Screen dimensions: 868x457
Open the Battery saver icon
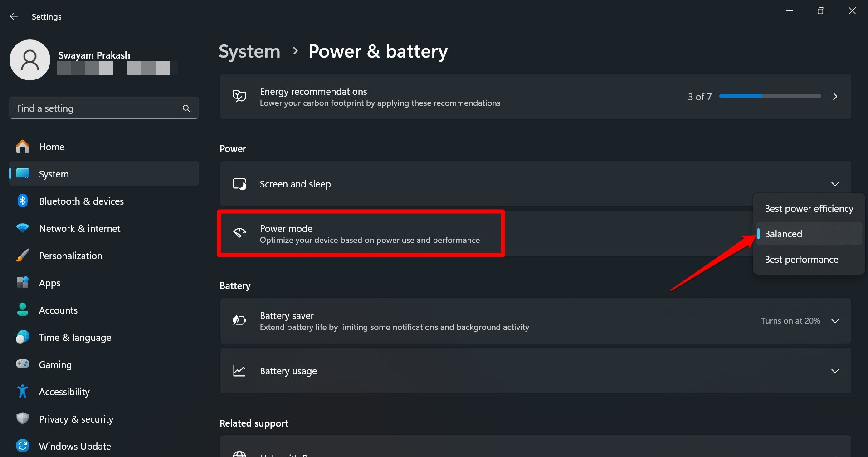239,320
